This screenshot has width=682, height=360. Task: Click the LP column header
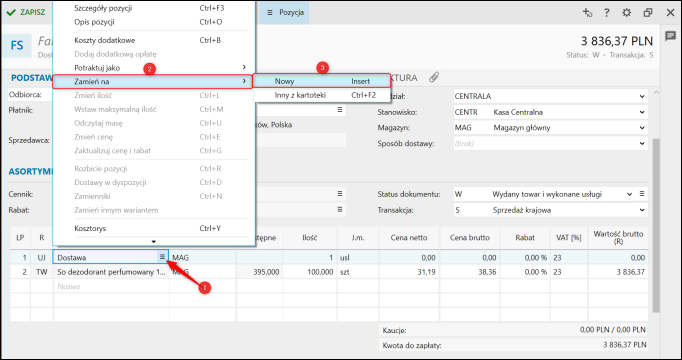pyautogui.click(x=20, y=238)
